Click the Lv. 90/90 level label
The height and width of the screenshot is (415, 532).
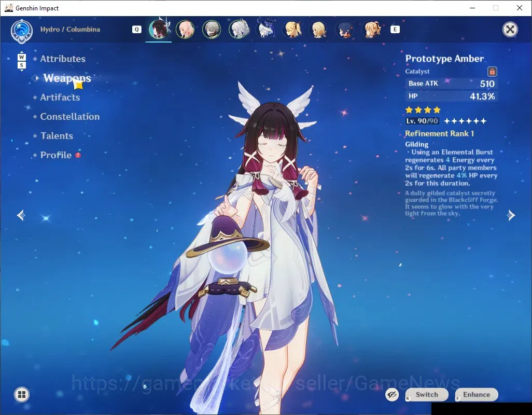point(422,121)
